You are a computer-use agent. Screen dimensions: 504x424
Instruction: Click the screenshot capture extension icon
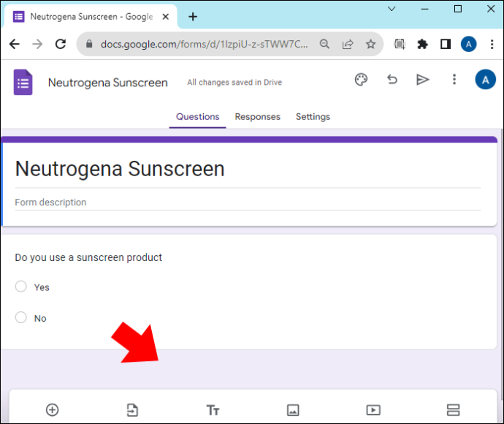[x=400, y=44]
